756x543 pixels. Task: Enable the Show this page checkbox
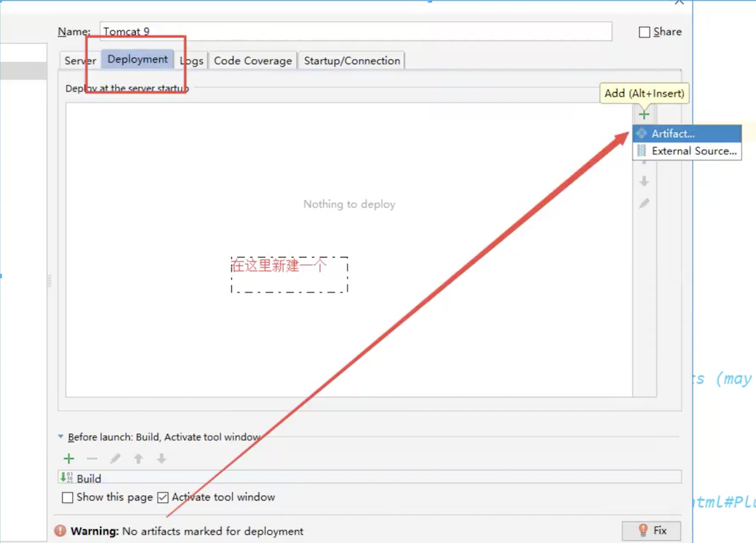pyautogui.click(x=67, y=497)
